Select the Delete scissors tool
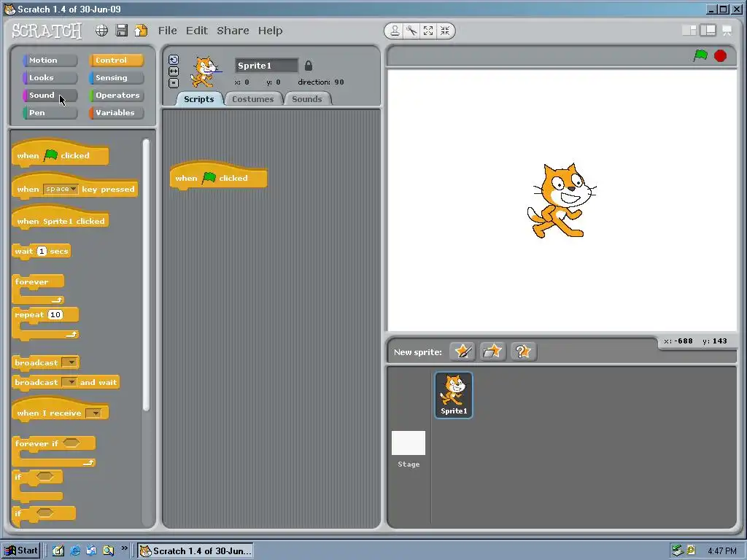Screen dimensions: 747x560 point(411,31)
